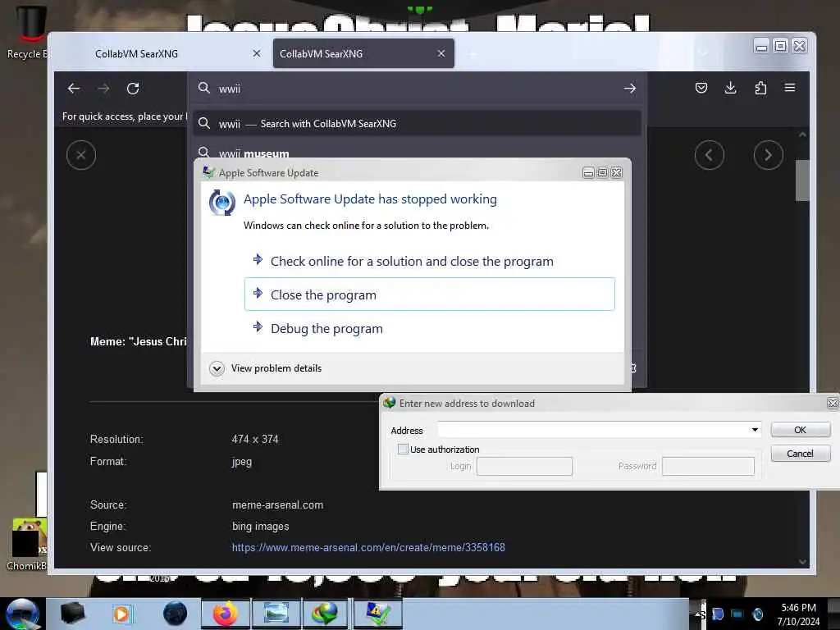This screenshot has width=840, height=630.
Task: Select Check online for a solution and close
Action: pos(429,262)
